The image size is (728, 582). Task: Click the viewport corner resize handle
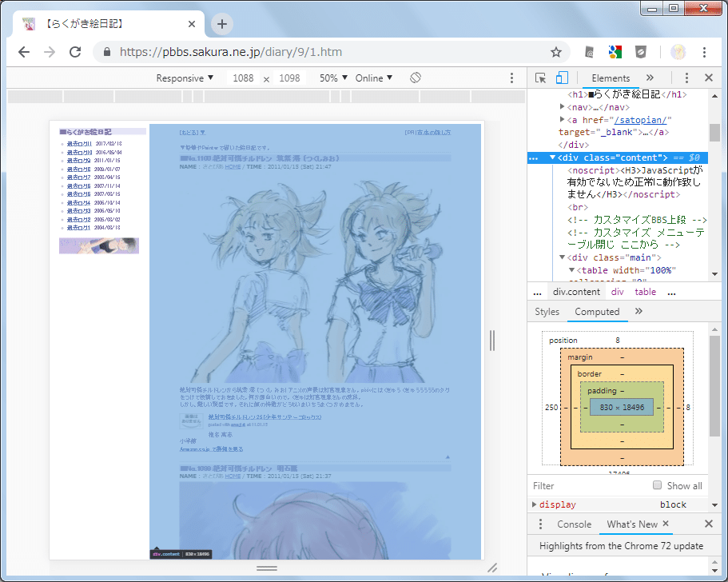(492, 567)
